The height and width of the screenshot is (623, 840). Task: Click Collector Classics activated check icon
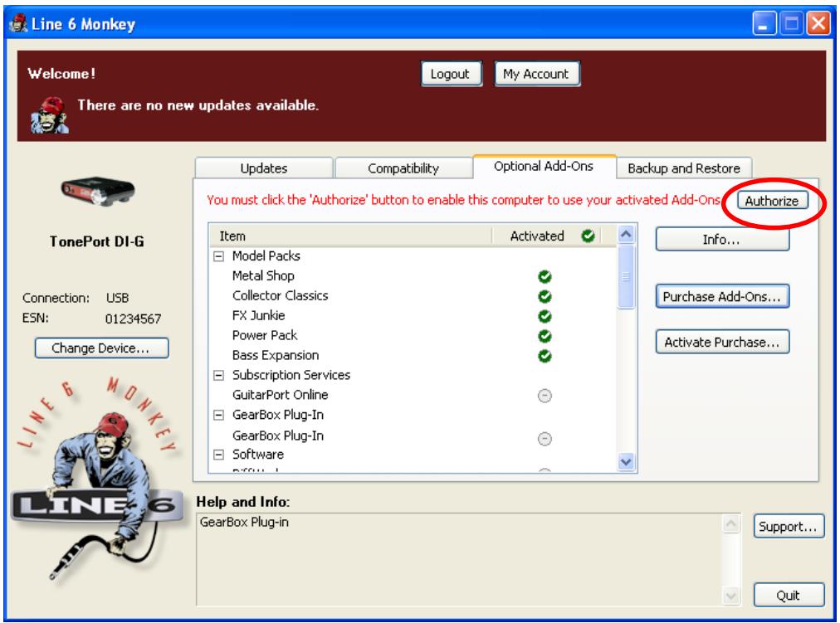[x=545, y=296]
